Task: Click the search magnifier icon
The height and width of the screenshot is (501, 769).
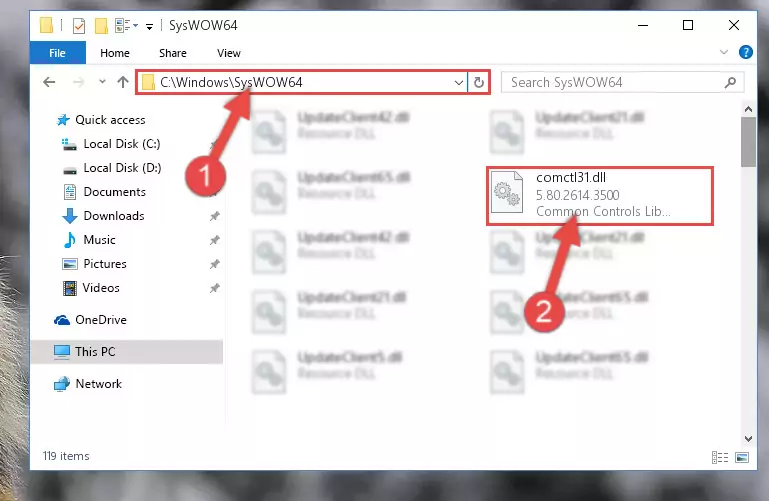Action: point(730,82)
